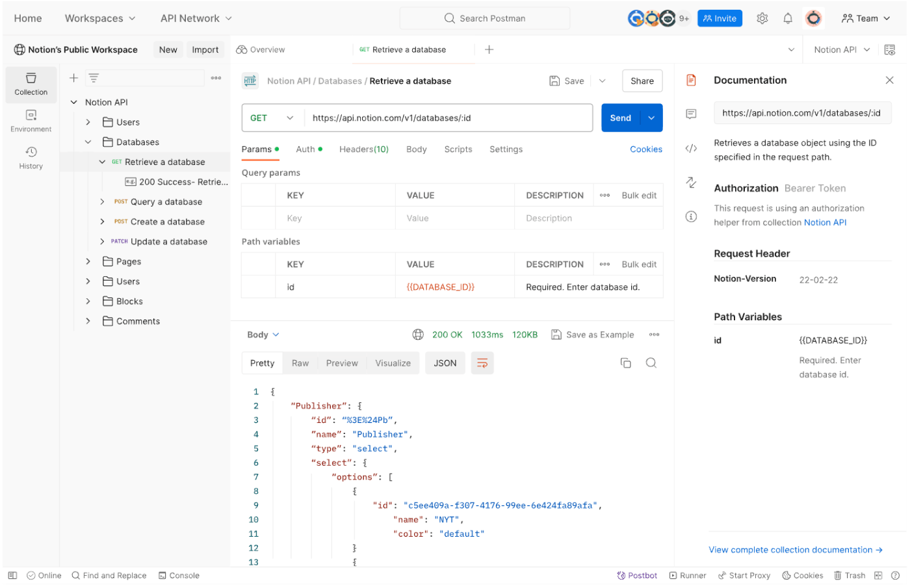Open the Notion API environment selector
910x588 pixels.
(x=841, y=49)
